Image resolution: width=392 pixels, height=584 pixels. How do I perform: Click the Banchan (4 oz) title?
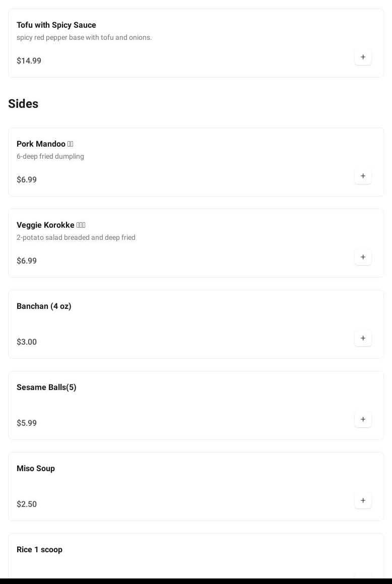point(44,306)
